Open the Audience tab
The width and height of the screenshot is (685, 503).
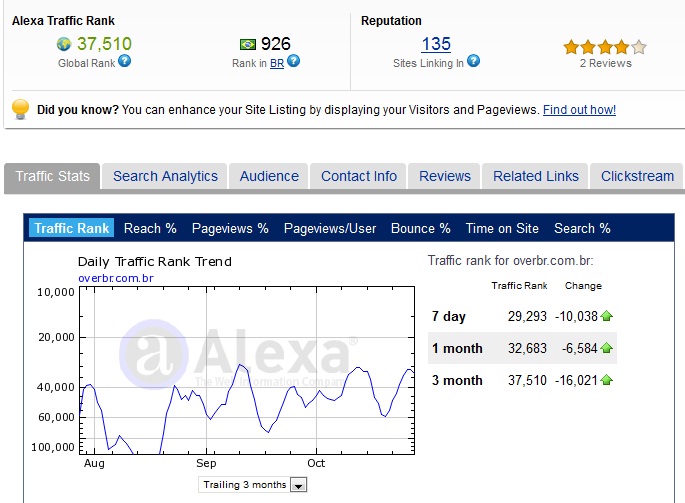click(x=269, y=176)
